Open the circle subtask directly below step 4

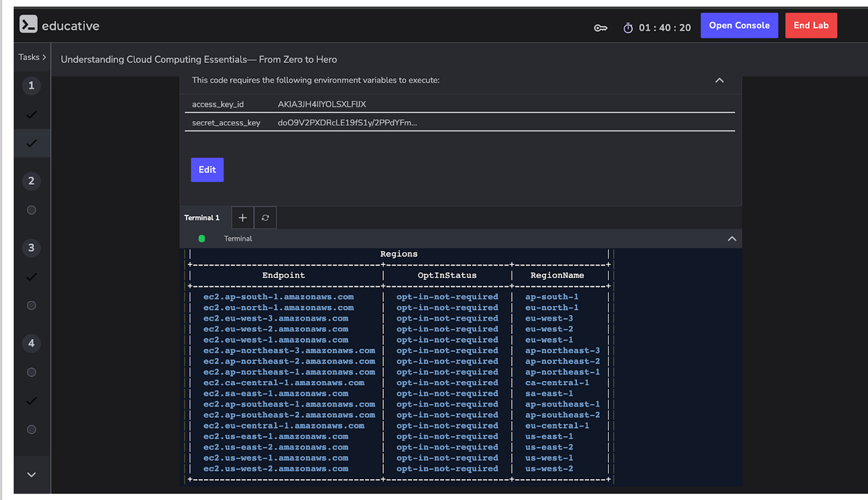coord(32,372)
